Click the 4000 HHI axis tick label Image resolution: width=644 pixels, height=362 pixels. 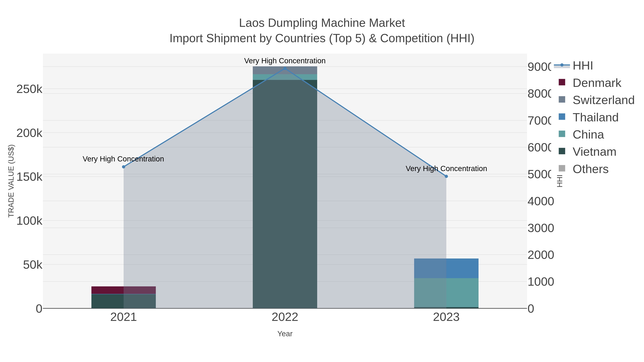click(x=541, y=201)
